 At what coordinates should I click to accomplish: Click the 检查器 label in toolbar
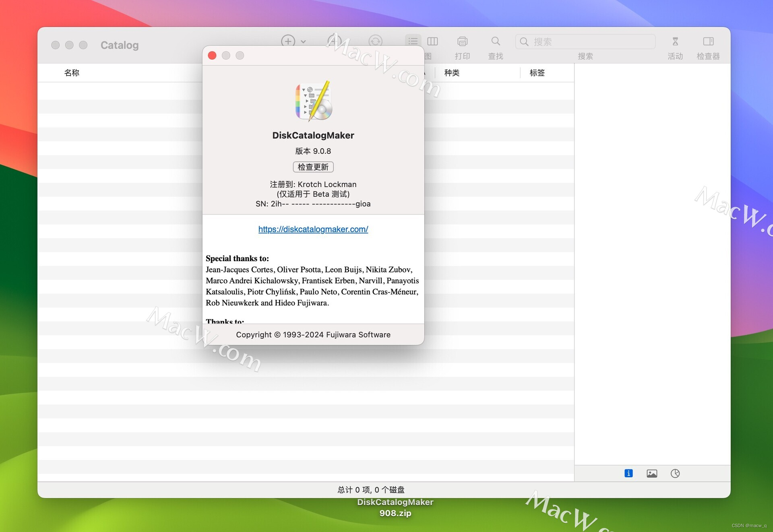(x=708, y=56)
